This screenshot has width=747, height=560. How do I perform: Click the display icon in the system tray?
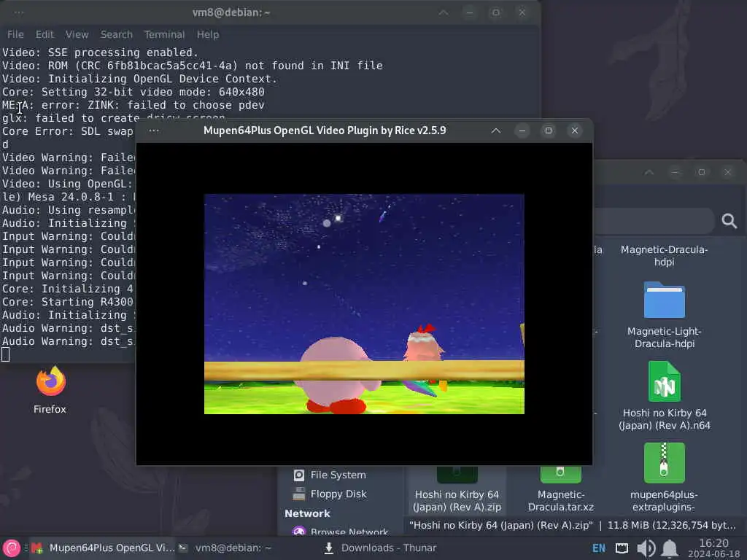coord(622,548)
